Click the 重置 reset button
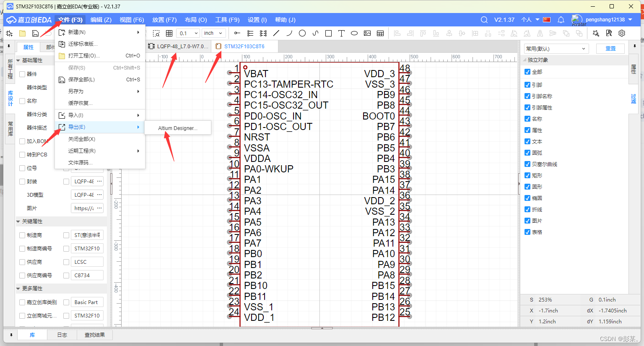The height and width of the screenshot is (346, 644). (x=610, y=49)
